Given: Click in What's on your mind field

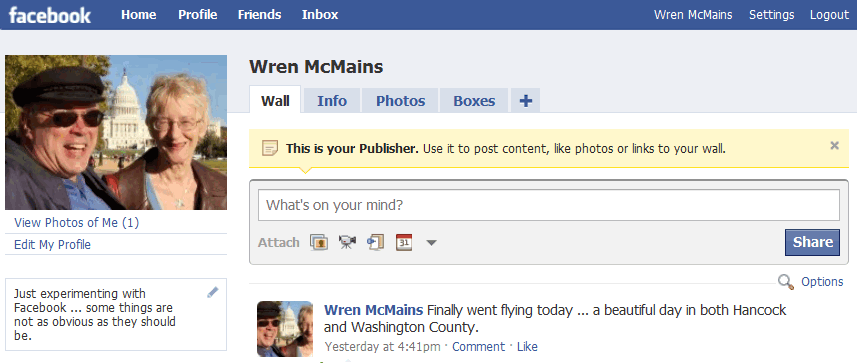Looking at the screenshot, I should tap(549, 205).
